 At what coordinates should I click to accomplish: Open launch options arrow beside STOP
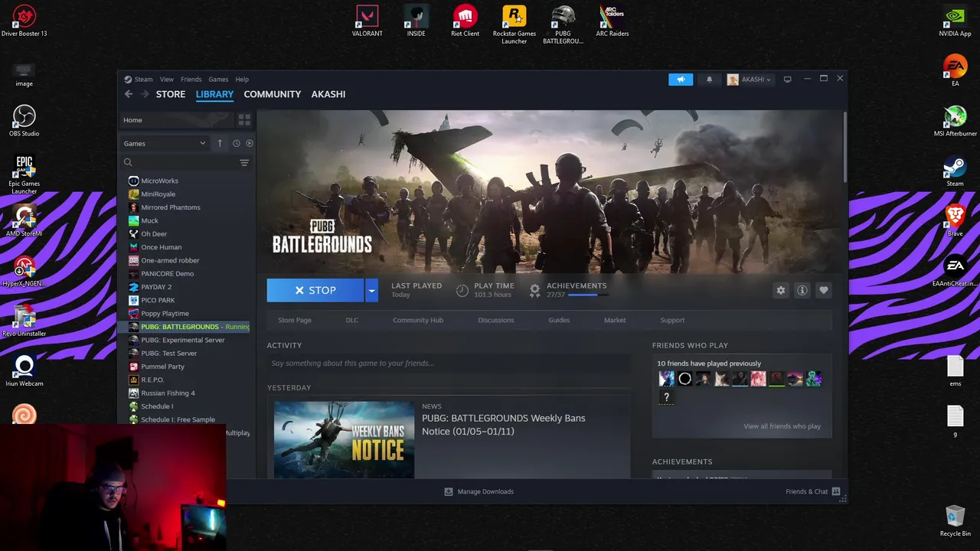click(x=371, y=291)
